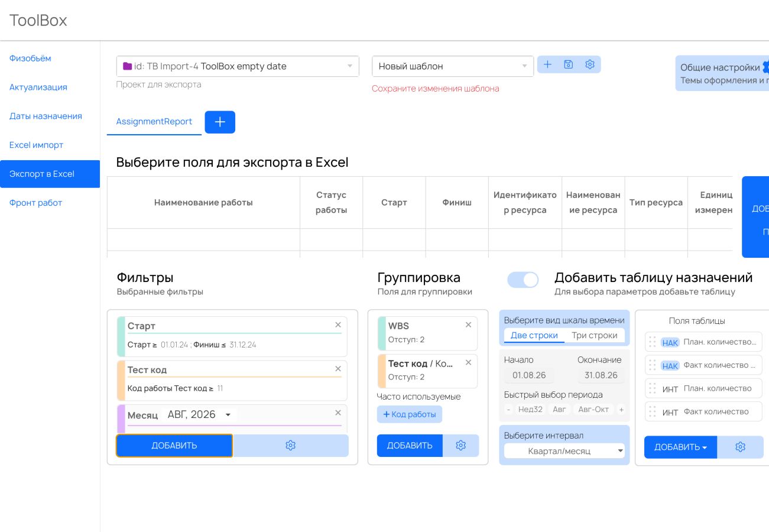Viewport: 769px width, 532px height.
Task: Click ДОБАВИТЬ button in the Группировка panel
Action: pos(410,446)
